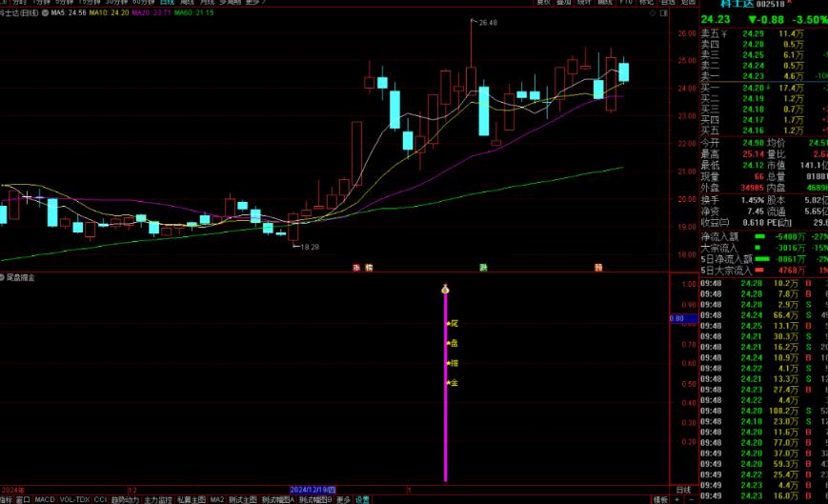The image size is (828, 504).
Task: Click the 买一 price 24.20
Action: point(753,89)
